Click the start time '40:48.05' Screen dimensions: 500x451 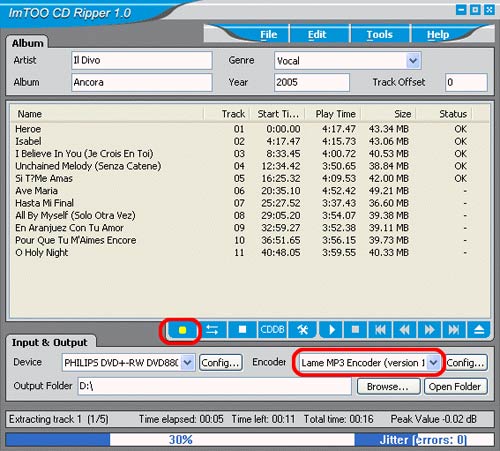pyautogui.click(x=281, y=252)
